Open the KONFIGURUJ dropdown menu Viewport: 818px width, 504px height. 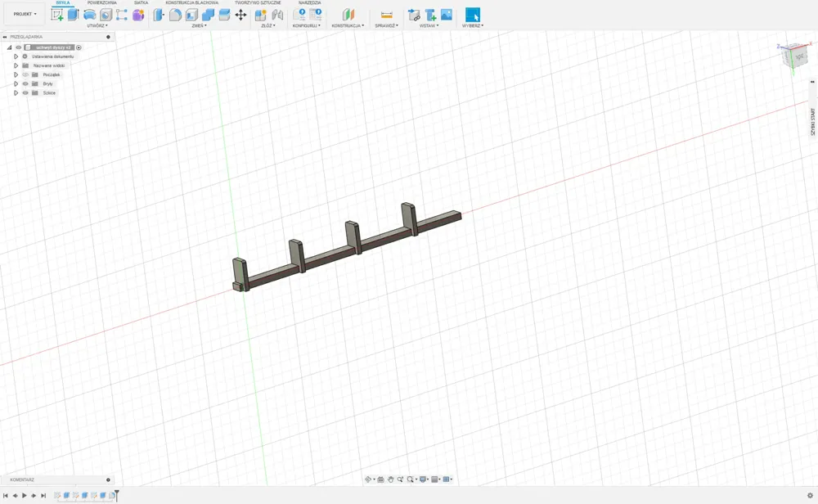pyautogui.click(x=306, y=25)
